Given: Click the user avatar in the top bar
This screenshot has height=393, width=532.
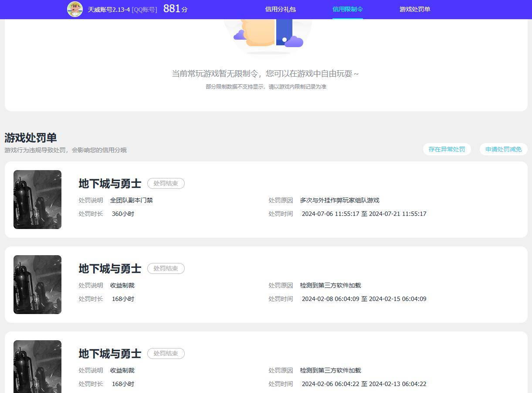Looking at the screenshot, I should pyautogui.click(x=75, y=9).
